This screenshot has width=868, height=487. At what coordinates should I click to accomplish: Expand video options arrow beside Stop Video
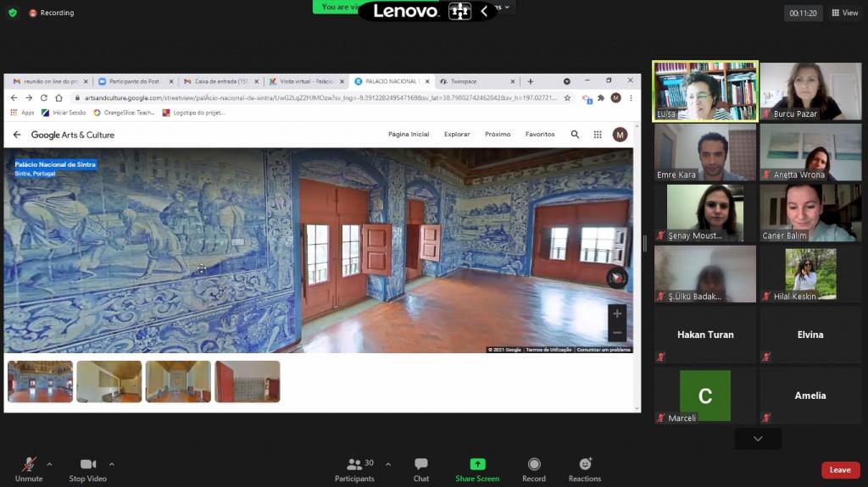pyautogui.click(x=112, y=464)
